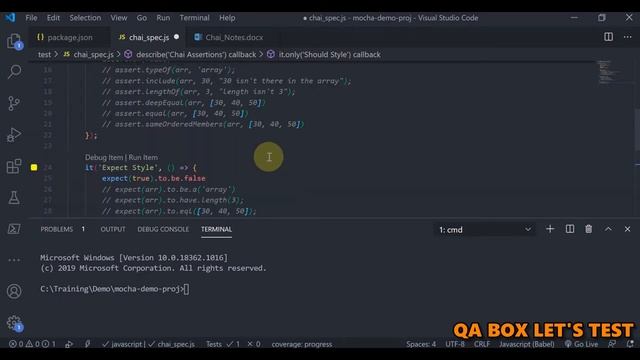Split the terminal panel
This screenshot has height=360, width=640.
569,229
